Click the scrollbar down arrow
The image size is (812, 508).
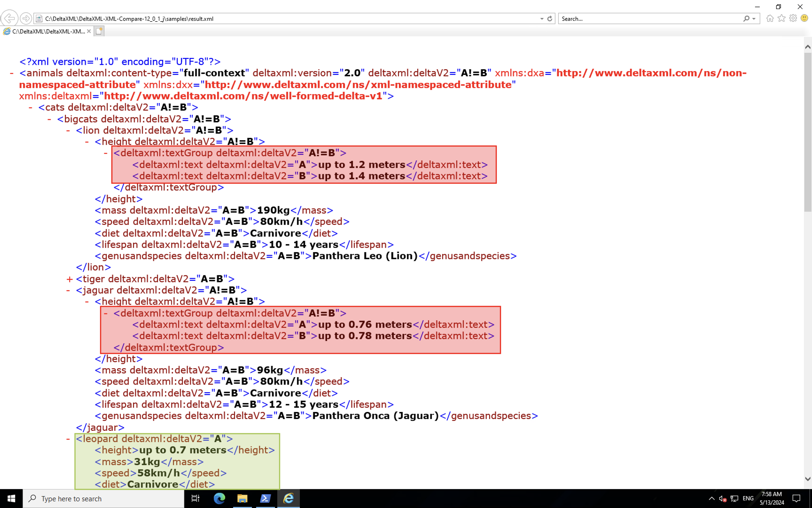pyautogui.click(x=808, y=479)
